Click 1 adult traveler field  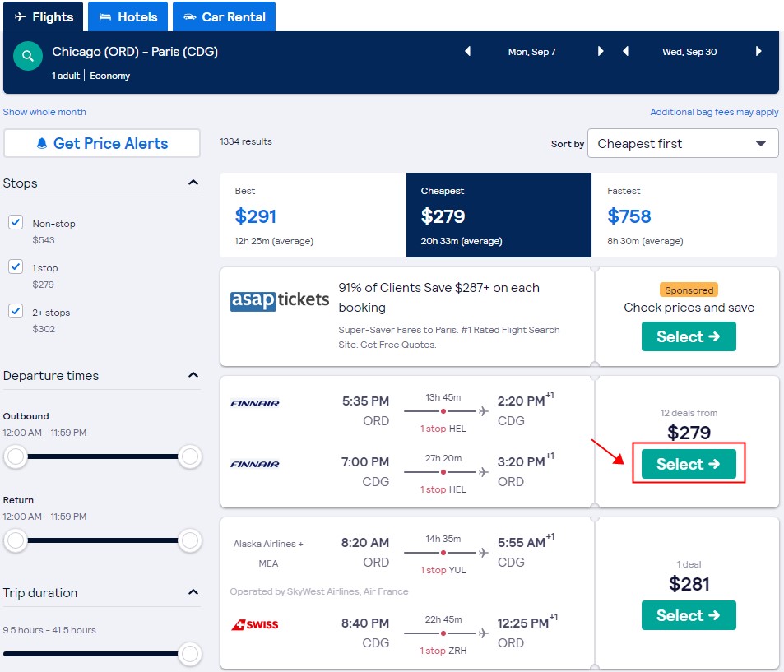pos(66,76)
